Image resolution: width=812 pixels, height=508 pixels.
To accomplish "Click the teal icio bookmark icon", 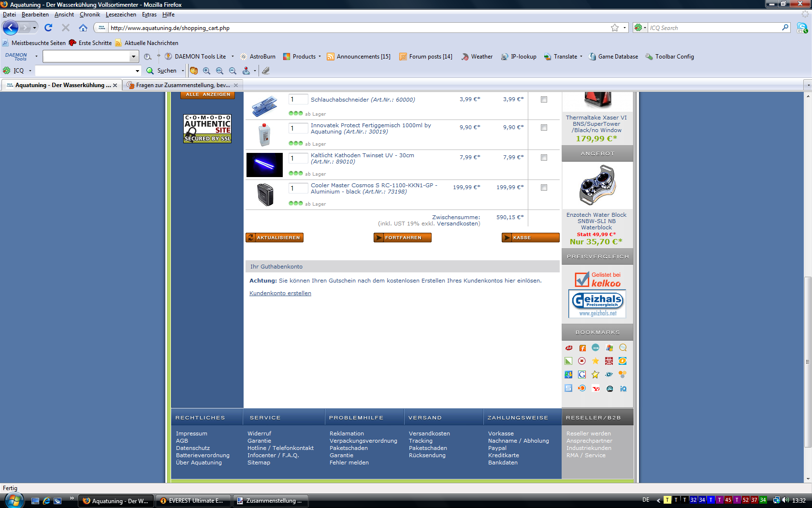I will [595, 348].
